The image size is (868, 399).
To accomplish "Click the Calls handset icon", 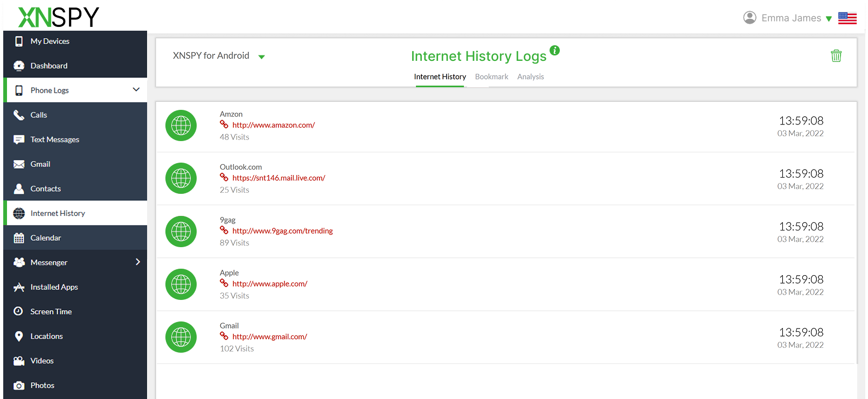I will (x=19, y=115).
